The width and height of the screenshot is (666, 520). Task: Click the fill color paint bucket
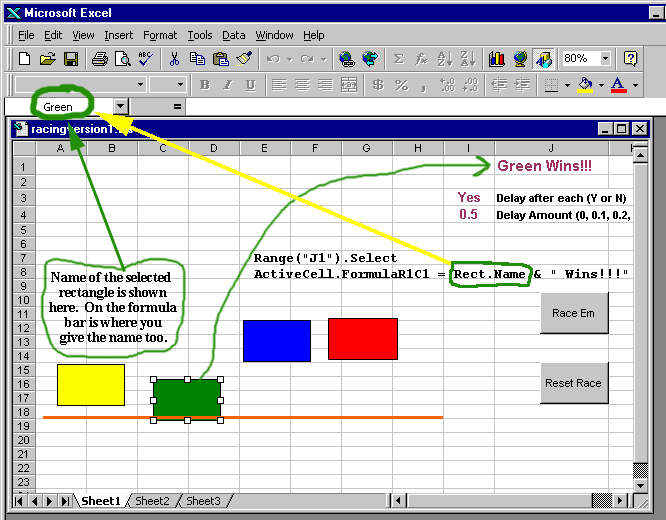[x=585, y=85]
